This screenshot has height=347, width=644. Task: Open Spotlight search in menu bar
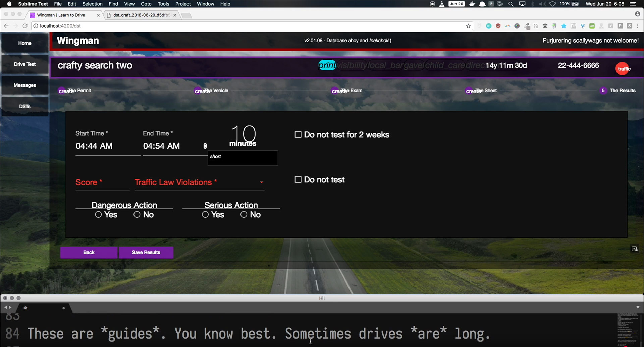[x=511, y=4]
